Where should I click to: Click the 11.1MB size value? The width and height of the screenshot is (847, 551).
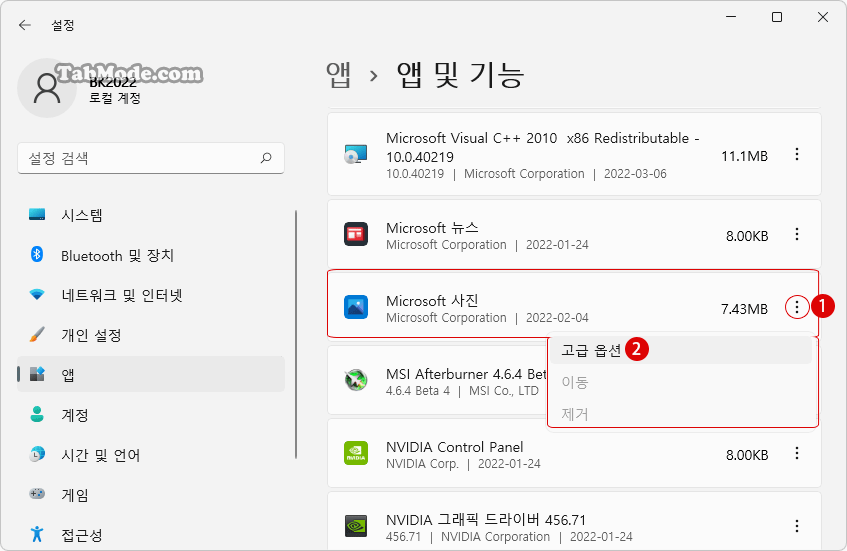[744, 156]
